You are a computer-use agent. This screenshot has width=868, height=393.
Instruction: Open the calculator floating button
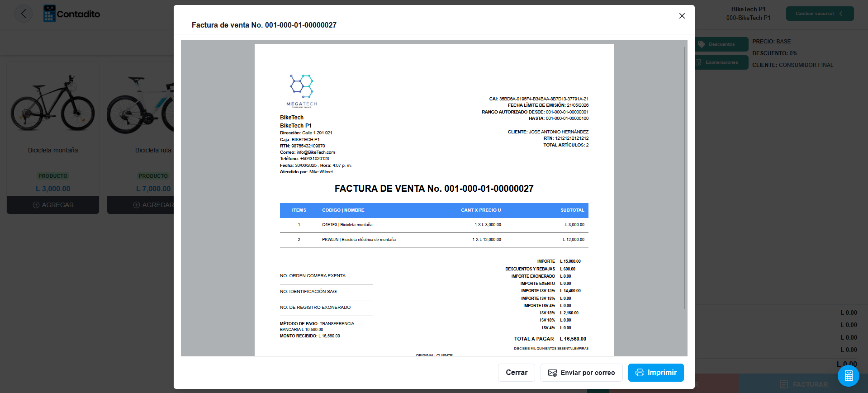point(849,376)
